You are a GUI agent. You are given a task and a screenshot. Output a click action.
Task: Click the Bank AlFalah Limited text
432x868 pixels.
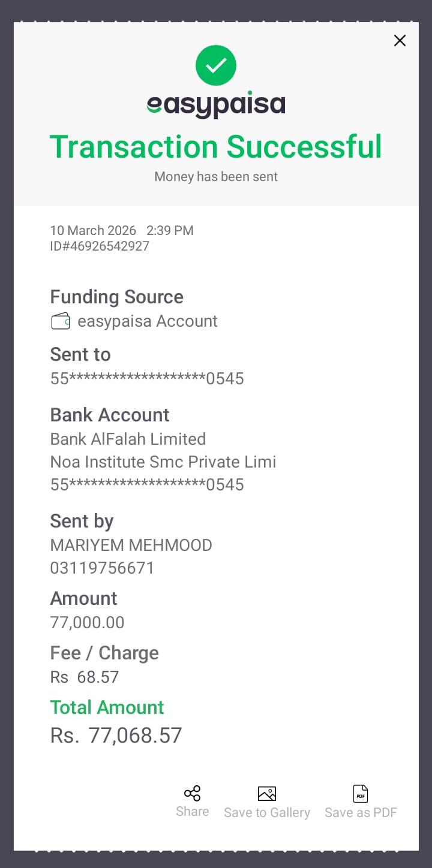pos(128,439)
